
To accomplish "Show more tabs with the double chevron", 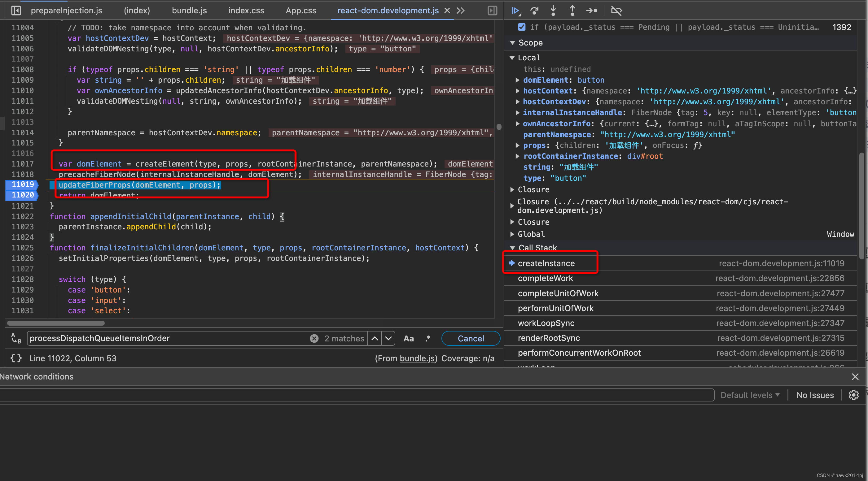I will point(461,11).
